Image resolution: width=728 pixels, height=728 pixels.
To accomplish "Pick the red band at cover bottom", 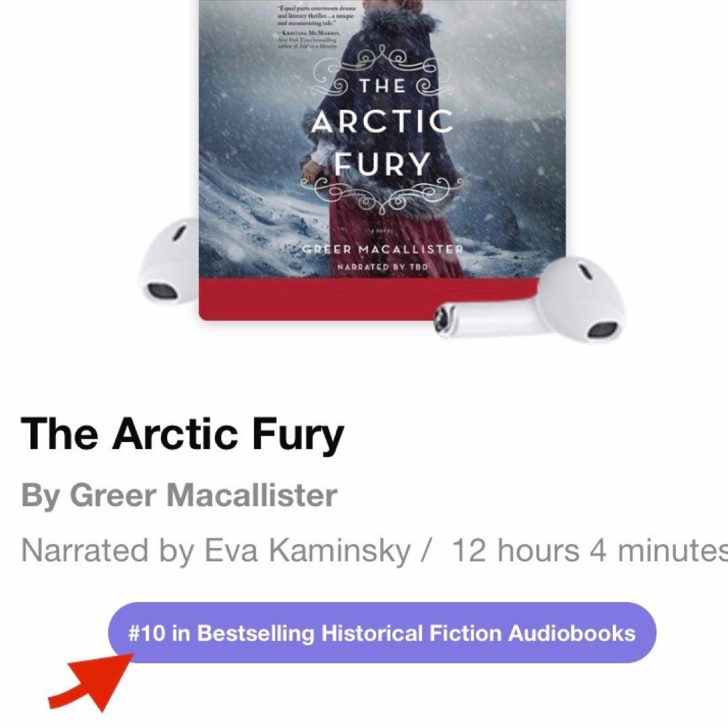I will (x=367, y=299).
